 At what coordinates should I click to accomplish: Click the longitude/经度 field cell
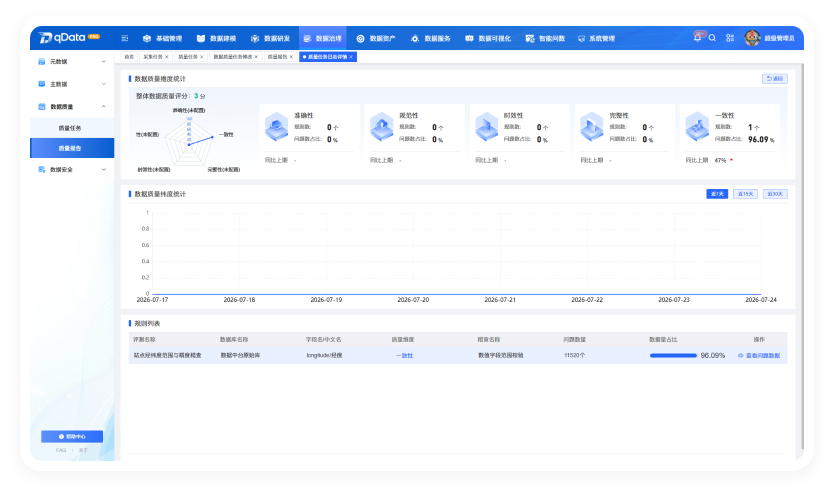pyautogui.click(x=324, y=355)
